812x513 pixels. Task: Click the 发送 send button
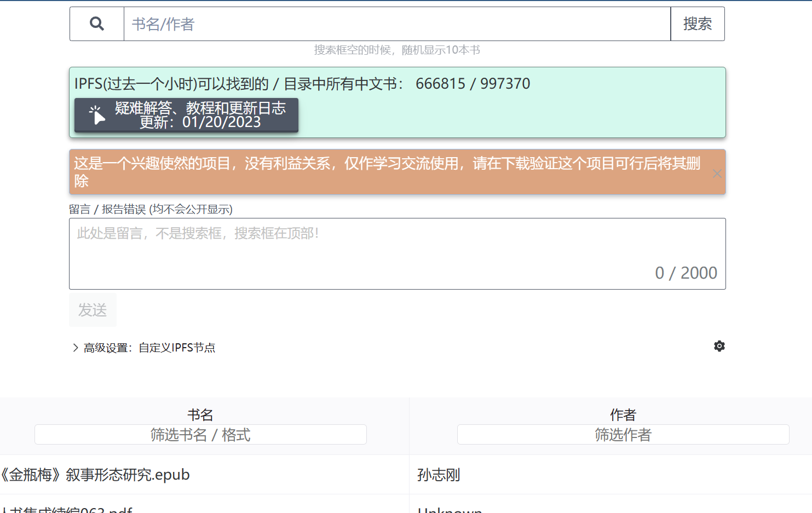[93, 310]
